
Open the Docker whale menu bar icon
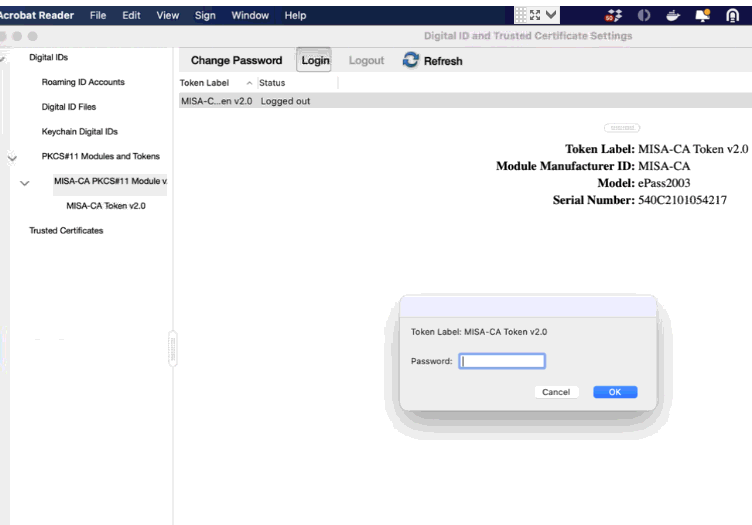click(x=673, y=15)
